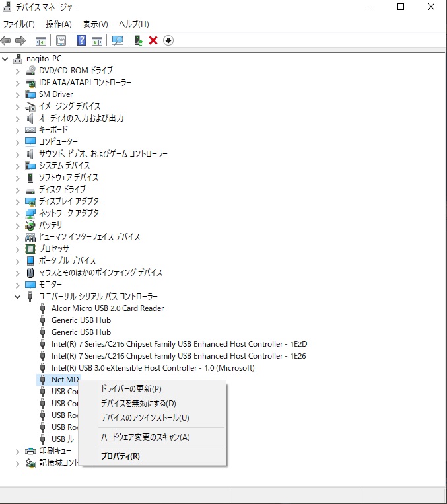Show the console tree toolbar icon
This screenshot has width=447, height=504.
point(41,40)
